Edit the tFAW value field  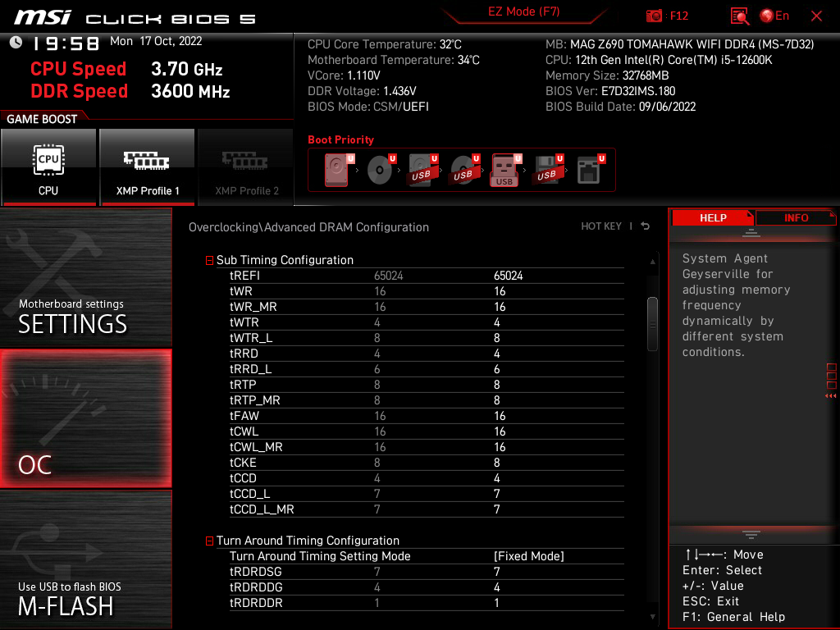click(x=500, y=416)
